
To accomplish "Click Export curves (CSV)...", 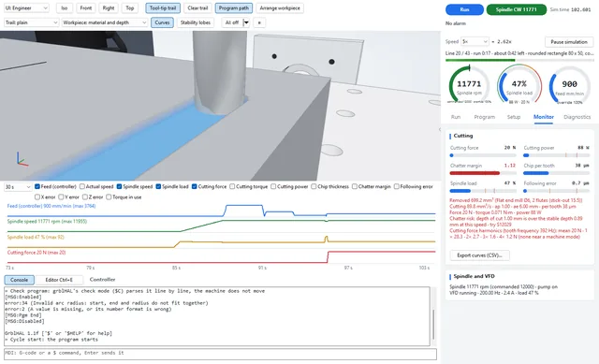I will coord(479,255).
